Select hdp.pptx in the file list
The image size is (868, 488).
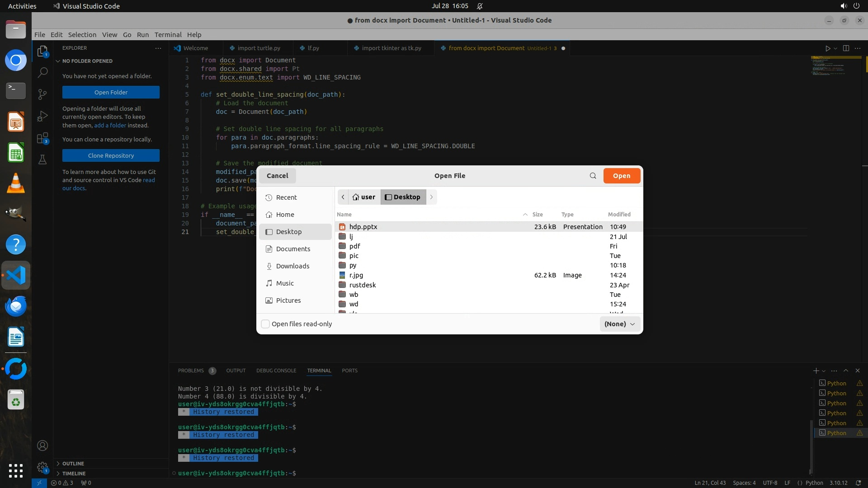point(363,227)
